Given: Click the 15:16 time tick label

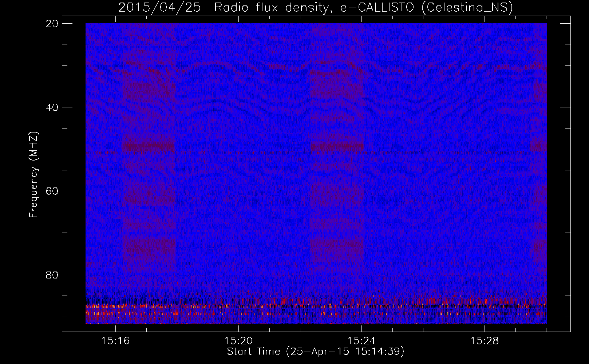Looking at the screenshot, I should [x=116, y=341].
